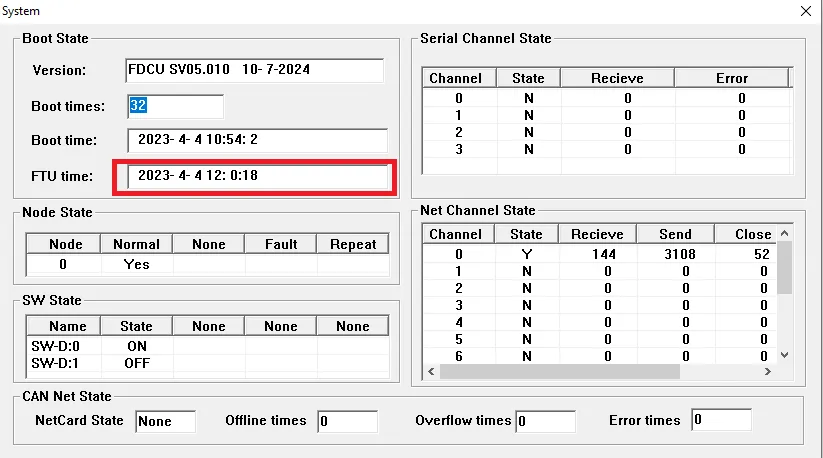Viewport: 823px width, 458px height.
Task: Close the System dialog window
Action: click(x=806, y=11)
